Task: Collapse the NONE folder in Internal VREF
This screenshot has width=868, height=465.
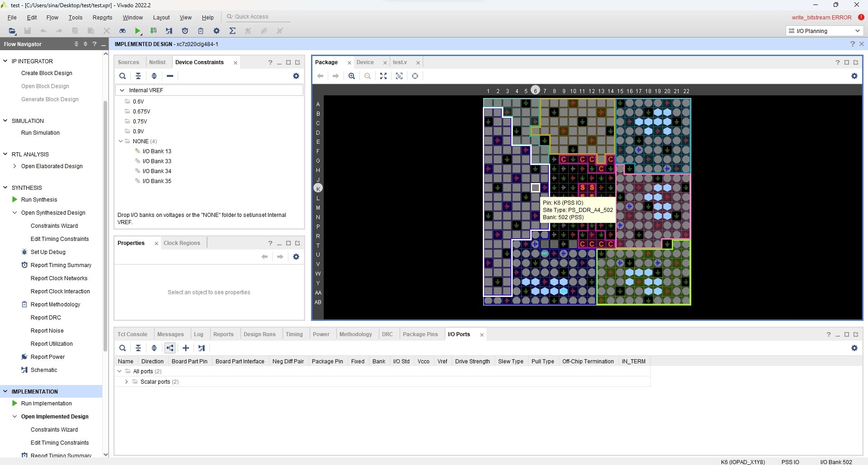Action: coord(121,141)
